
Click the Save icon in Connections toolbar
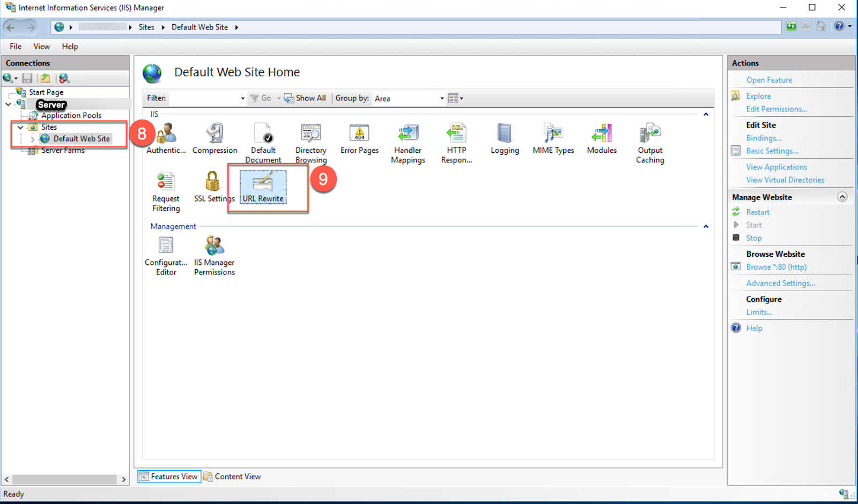coord(27,78)
